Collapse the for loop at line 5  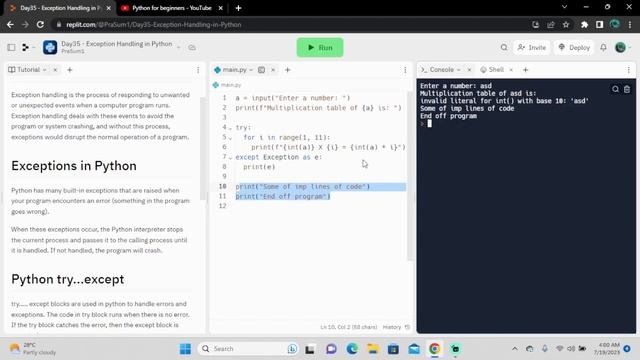point(230,138)
